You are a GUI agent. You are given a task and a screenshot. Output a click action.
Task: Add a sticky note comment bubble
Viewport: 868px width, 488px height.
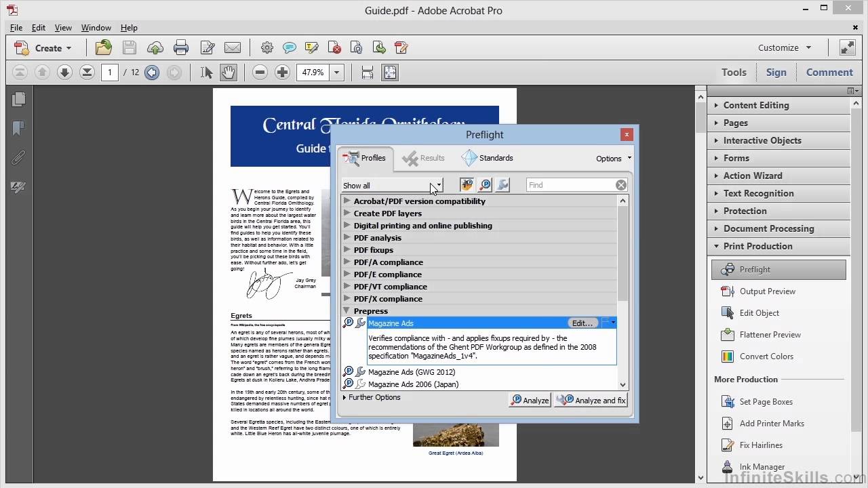point(290,47)
